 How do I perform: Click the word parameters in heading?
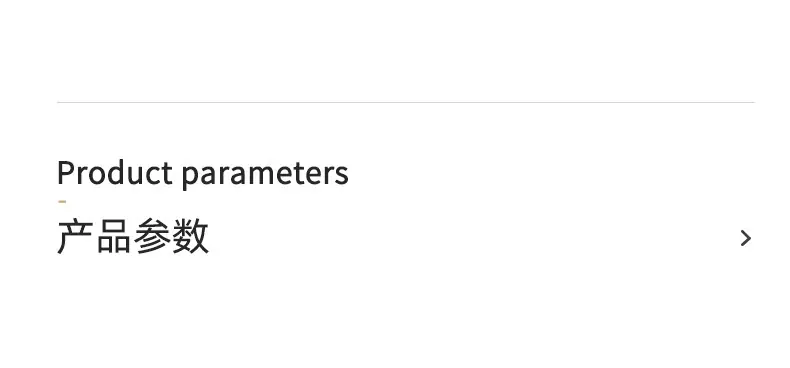pos(265,175)
